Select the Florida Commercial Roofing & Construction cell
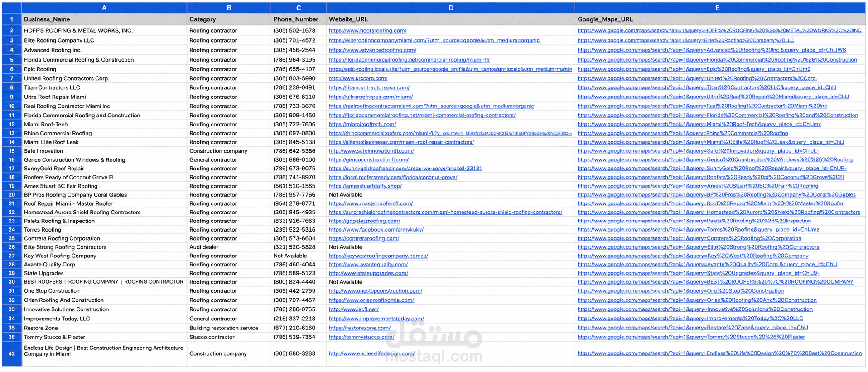 pos(104,59)
